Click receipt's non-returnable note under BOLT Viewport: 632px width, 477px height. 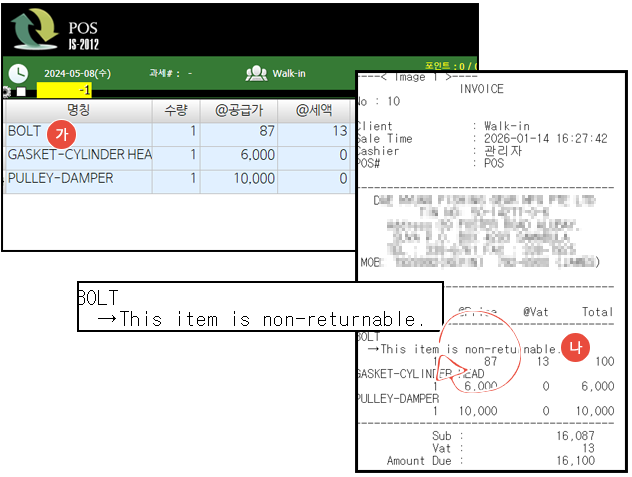click(x=464, y=349)
